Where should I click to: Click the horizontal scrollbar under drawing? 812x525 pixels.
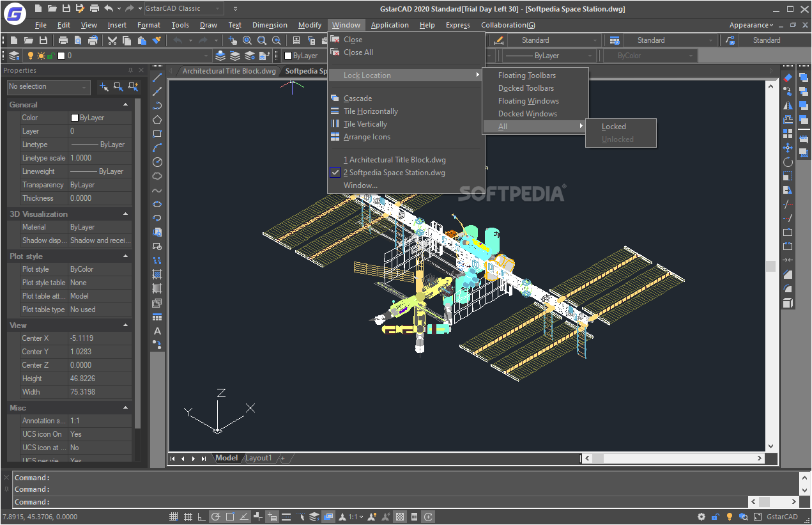[672, 458]
